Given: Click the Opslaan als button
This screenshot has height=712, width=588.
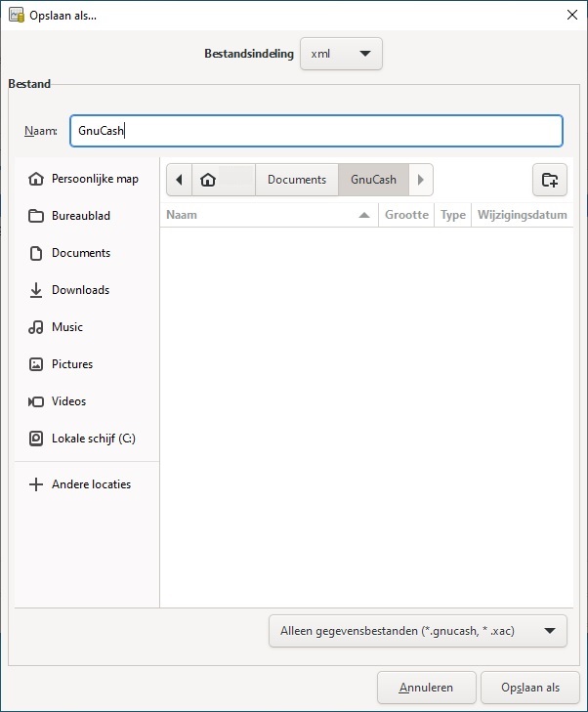Looking at the screenshot, I should pos(530,688).
